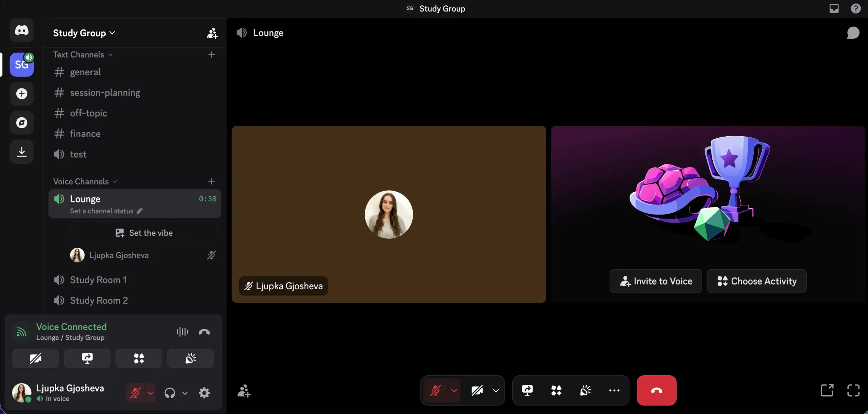
Task: Open Discord direct messages home icon
Action: (22, 31)
